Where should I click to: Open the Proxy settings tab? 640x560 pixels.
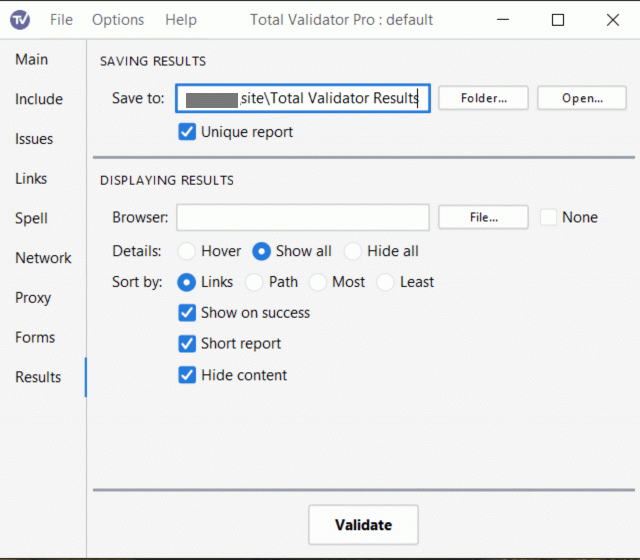(33, 298)
